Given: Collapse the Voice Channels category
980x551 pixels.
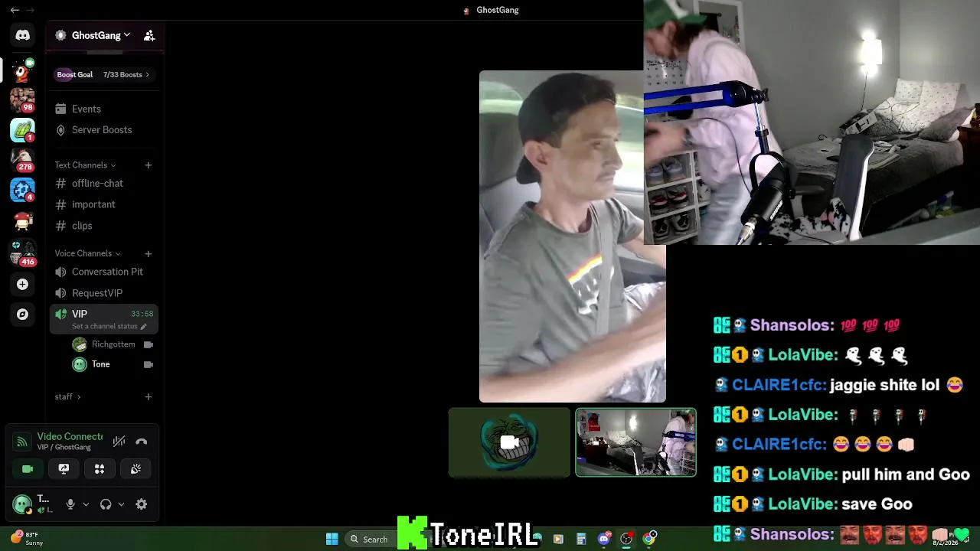Looking at the screenshot, I should pyautogui.click(x=88, y=253).
